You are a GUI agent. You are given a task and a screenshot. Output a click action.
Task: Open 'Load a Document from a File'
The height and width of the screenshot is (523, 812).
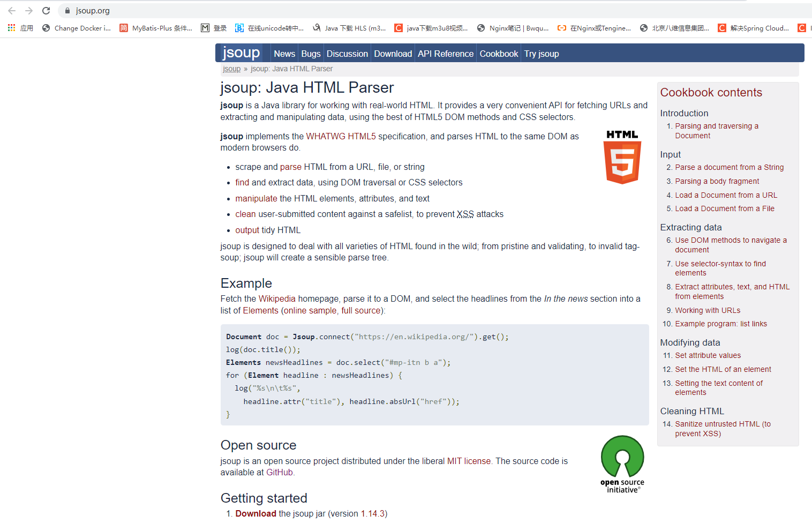[x=724, y=208]
